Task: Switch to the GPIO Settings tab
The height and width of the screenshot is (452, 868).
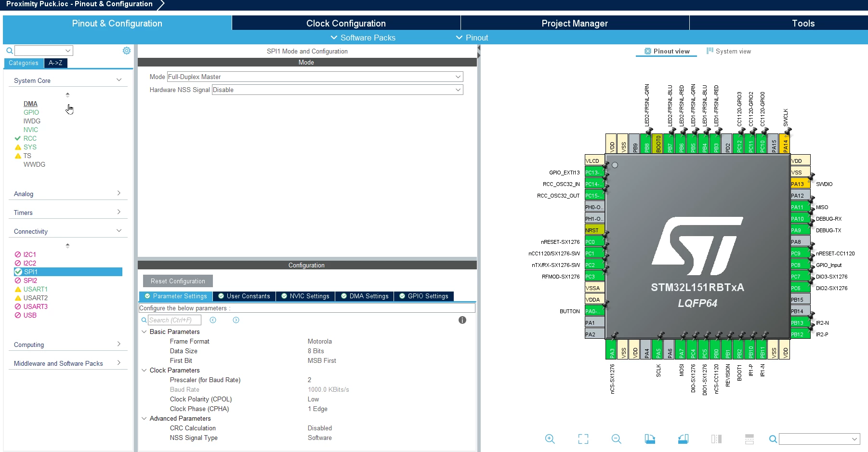Action: pyautogui.click(x=424, y=296)
